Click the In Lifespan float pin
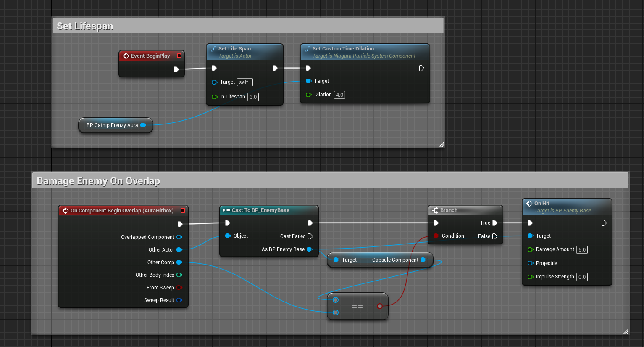Viewport: 644px width, 347px height. [x=214, y=97]
